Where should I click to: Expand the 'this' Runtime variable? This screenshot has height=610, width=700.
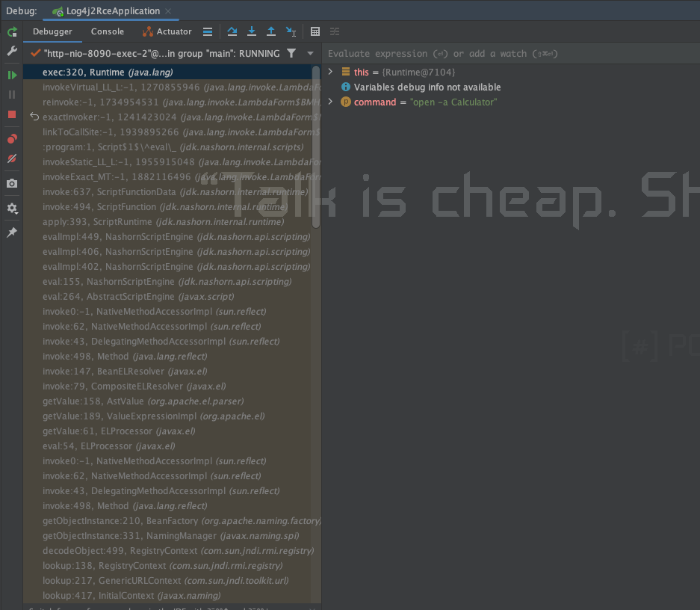coord(330,72)
